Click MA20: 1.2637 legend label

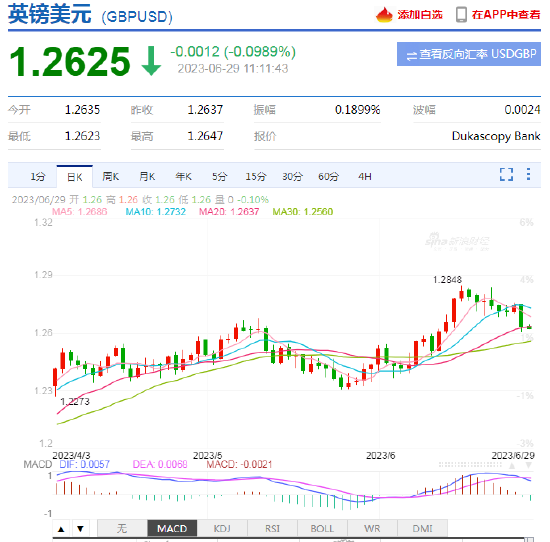point(229,212)
